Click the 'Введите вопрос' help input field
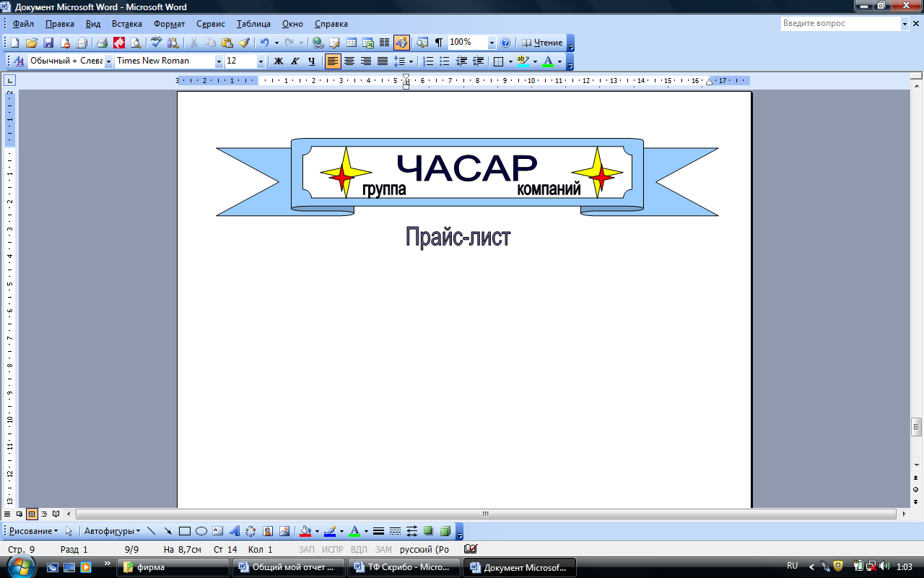 click(x=840, y=24)
